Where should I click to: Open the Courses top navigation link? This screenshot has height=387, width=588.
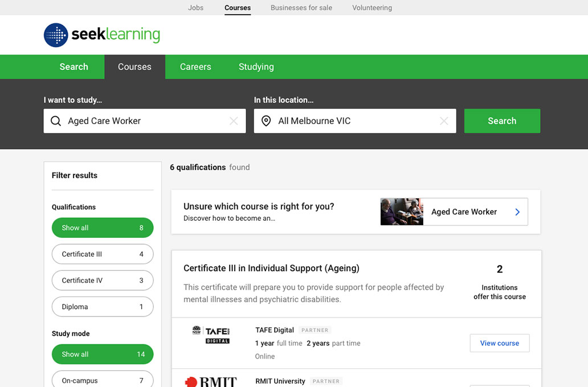(238, 7)
